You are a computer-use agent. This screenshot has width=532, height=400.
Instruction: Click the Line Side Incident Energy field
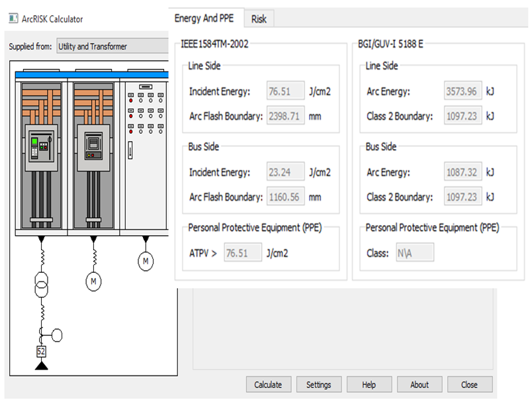coord(285,91)
